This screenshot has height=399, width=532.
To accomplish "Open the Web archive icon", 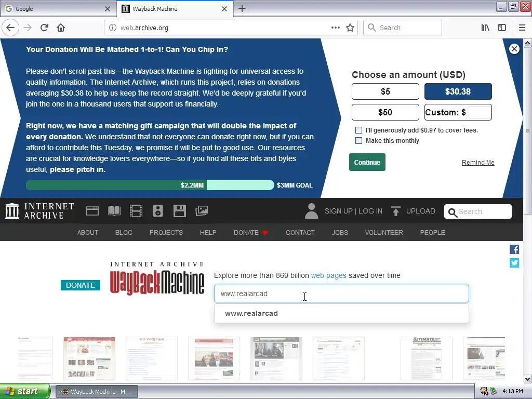I will [x=92, y=211].
